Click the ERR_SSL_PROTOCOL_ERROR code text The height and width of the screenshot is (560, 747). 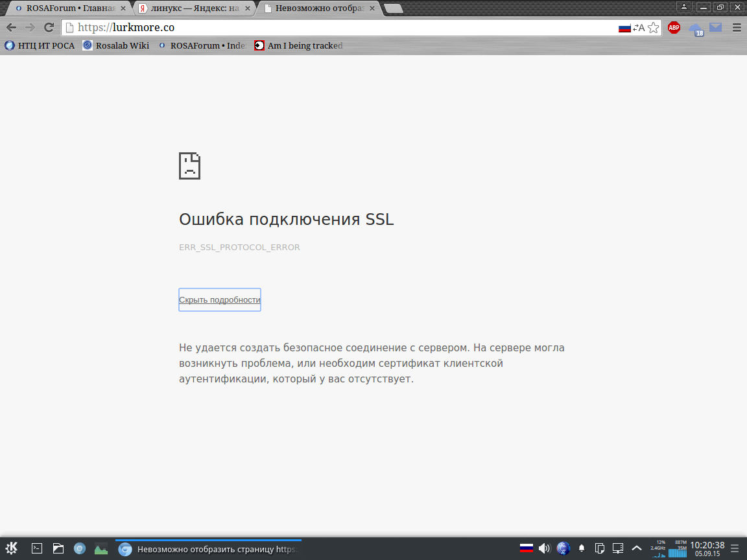tap(239, 247)
